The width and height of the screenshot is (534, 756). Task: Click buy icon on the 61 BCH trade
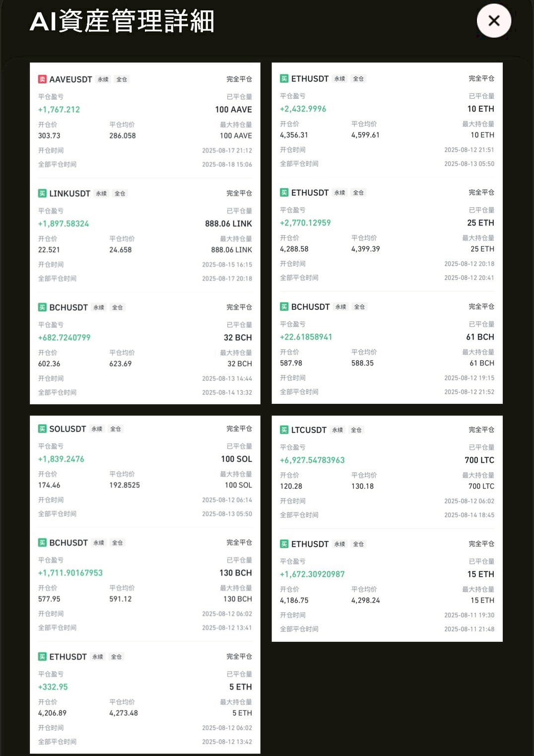click(284, 307)
